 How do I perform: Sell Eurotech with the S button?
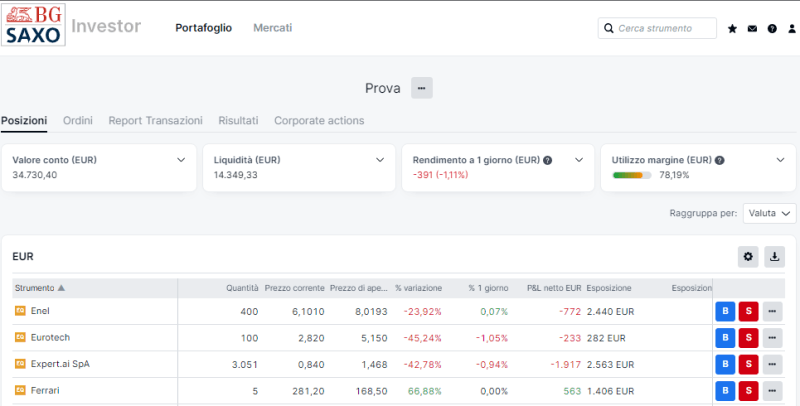coord(748,338)
